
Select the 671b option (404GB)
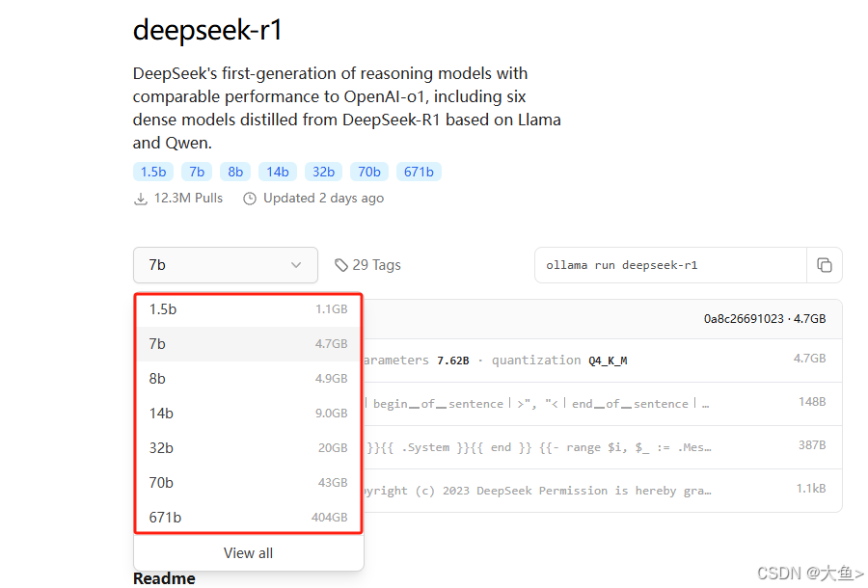point(248,518)
